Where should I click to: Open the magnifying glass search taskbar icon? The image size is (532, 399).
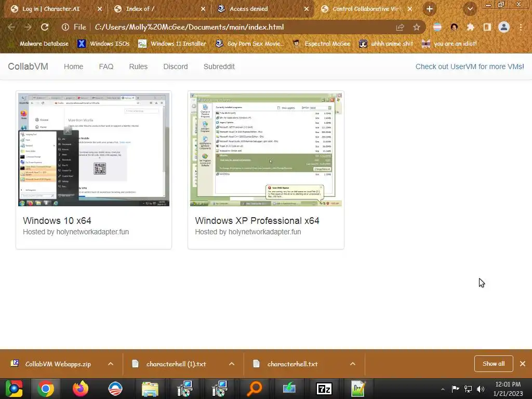[x=255, y=389]
